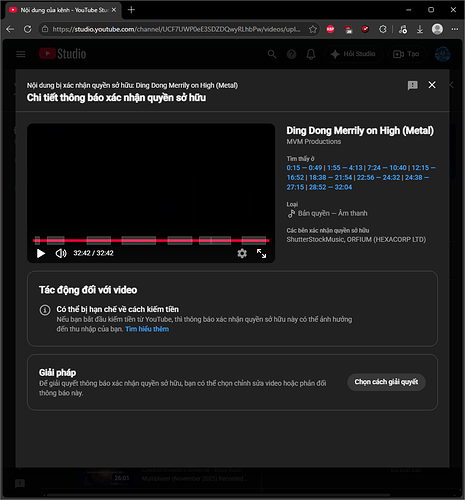465x500 pixels.
Task: Mute the video preview volume
Action: point(61,253)
